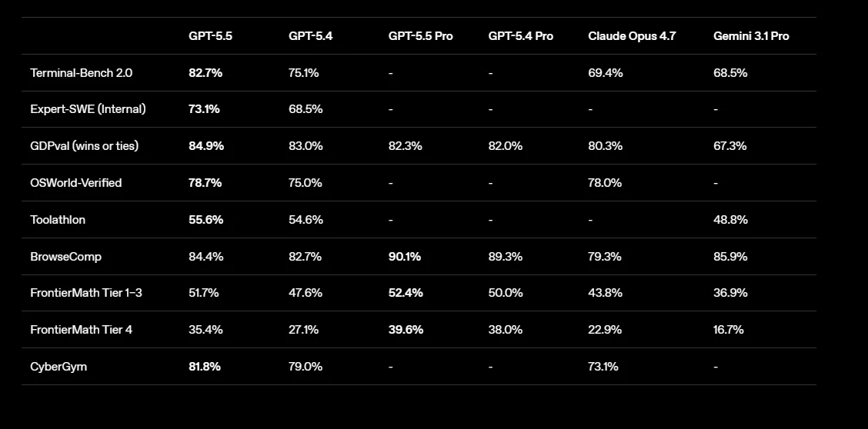The width and height of the screenshot is (868, 429).
Task: Select the FrontierMath Tier 4 label
Action: click(x=82, y=330)
